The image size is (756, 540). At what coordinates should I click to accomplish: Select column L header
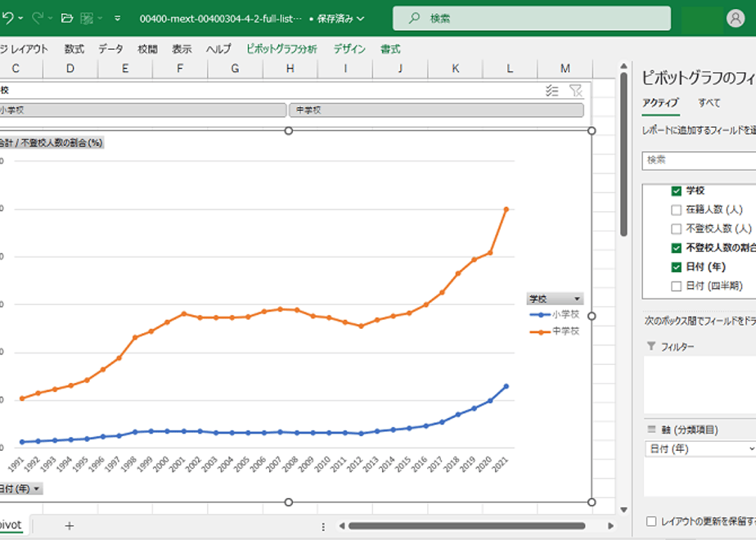(x=510, y=69)
